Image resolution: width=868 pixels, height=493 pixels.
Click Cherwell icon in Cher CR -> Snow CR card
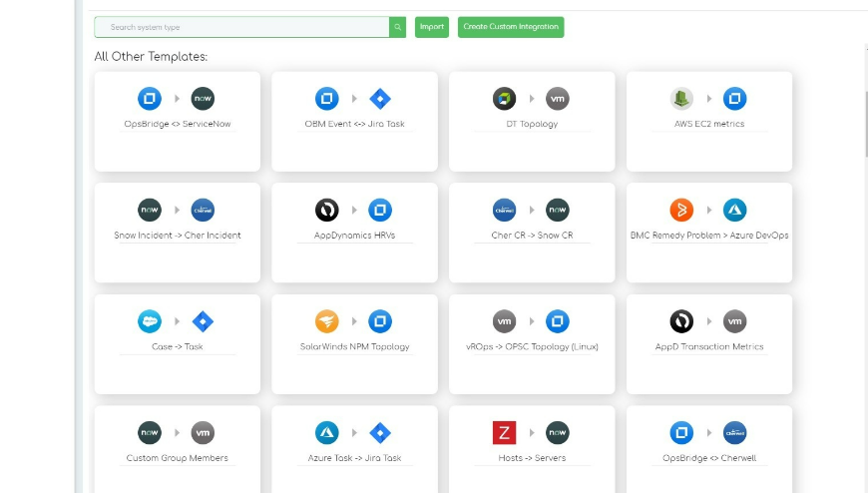pos(504,210)
